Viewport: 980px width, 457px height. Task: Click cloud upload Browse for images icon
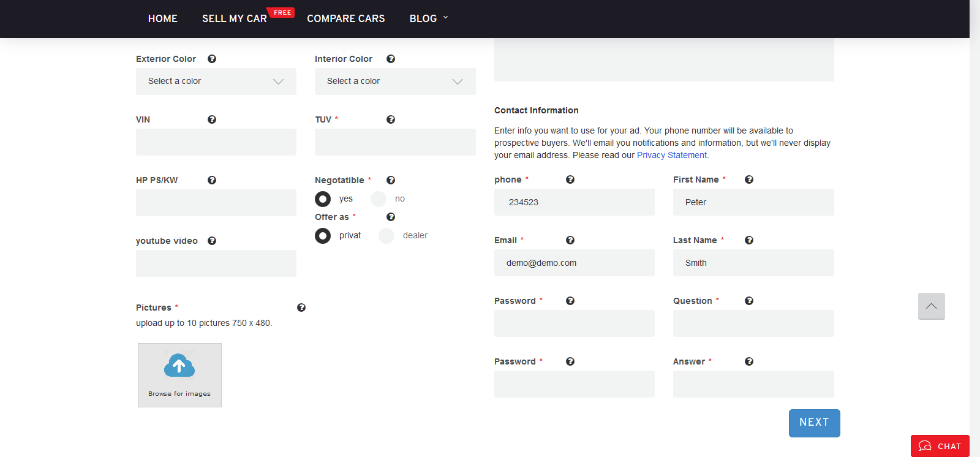(x=179, y=366)
